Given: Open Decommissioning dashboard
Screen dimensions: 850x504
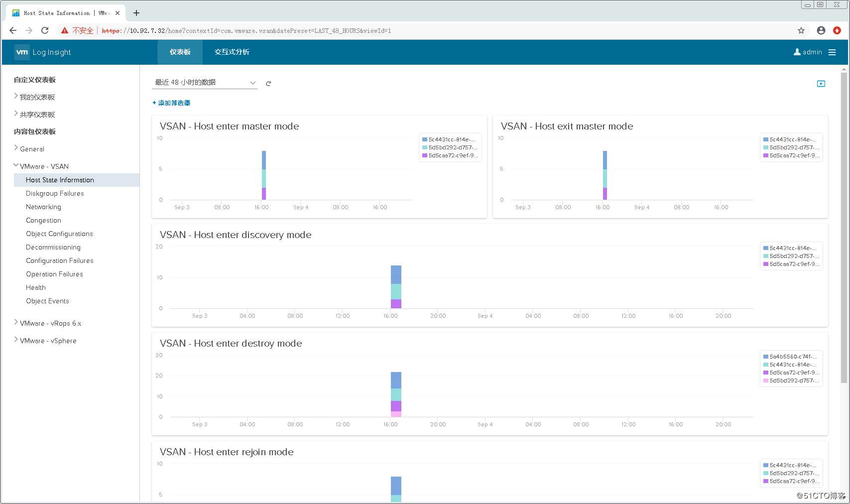Looking at the screenshot, I should click(53, 247).
